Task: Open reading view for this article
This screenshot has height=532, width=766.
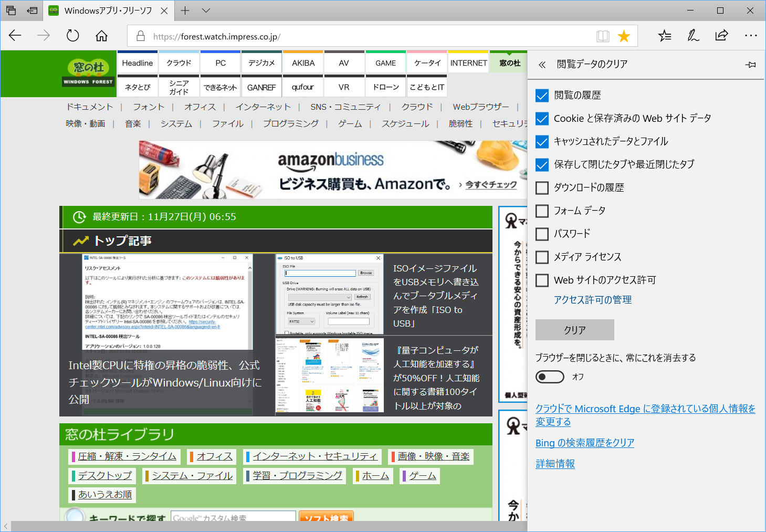Action: click(x=603, y=36)
